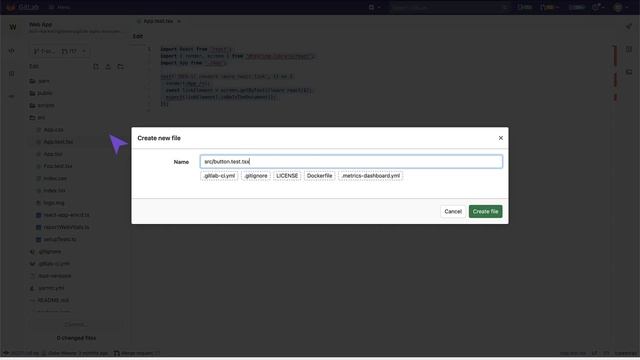Cancel the new file dialog

(x=453, y=211)
